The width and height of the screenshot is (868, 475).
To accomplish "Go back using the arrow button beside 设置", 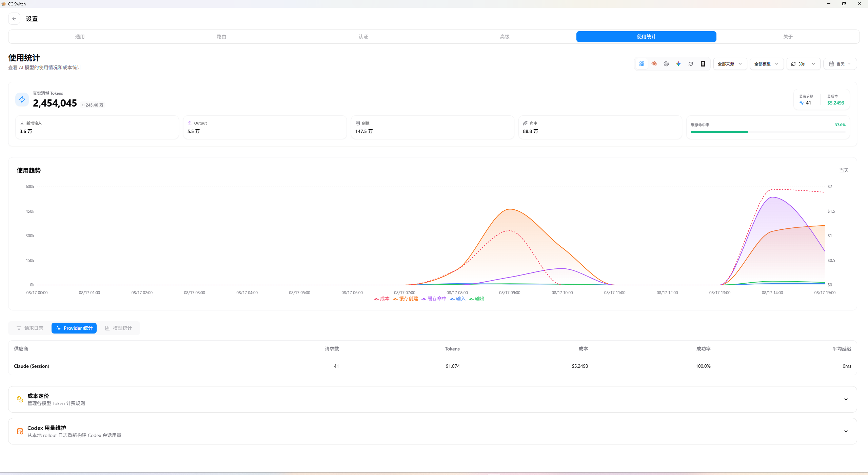I will click(14, 19).
